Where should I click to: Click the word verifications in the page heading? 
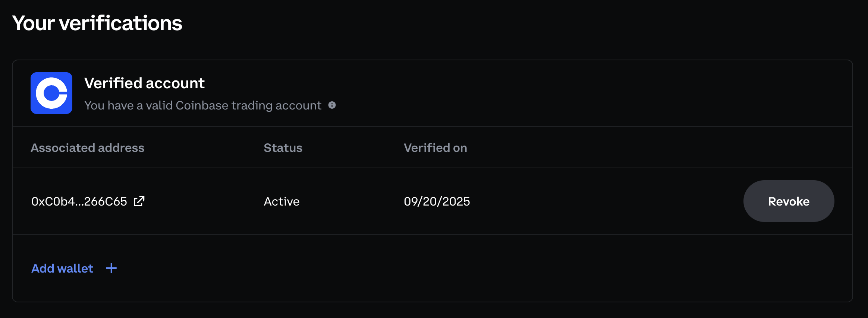tap(120, 23)
